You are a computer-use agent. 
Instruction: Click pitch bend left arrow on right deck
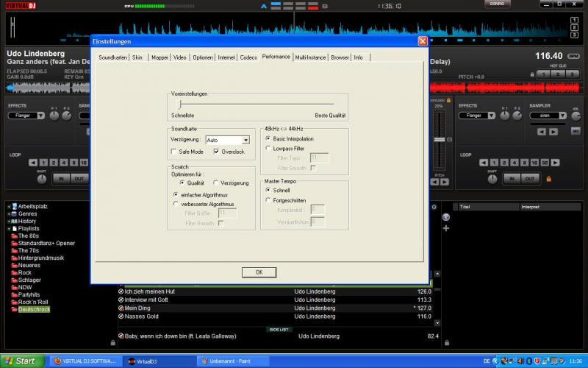click(x=434, y=182)
